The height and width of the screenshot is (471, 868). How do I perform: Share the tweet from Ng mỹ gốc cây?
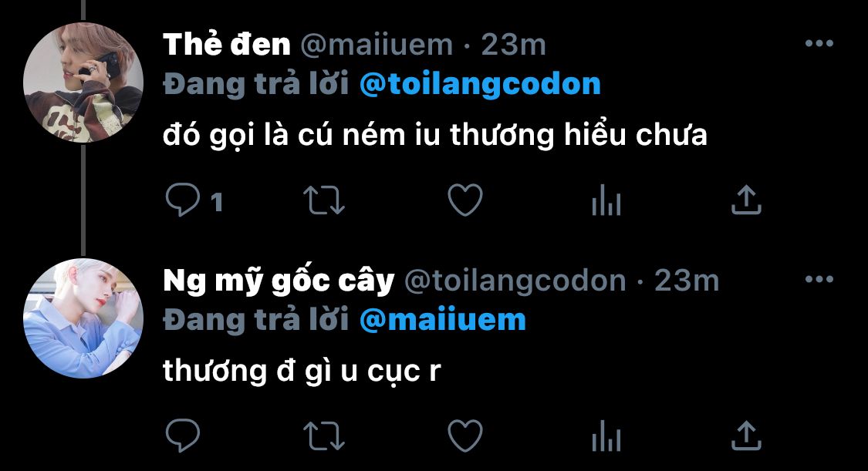746,436
